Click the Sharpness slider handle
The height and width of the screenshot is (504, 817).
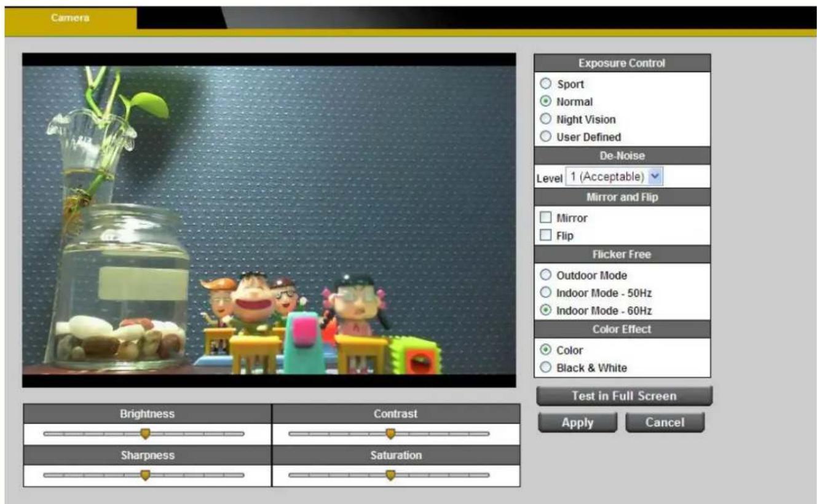tap(145, 475)
